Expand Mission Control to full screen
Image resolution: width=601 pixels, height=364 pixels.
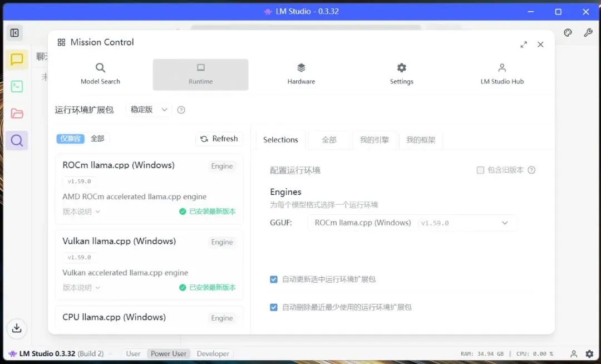click(x=523, y=45)
